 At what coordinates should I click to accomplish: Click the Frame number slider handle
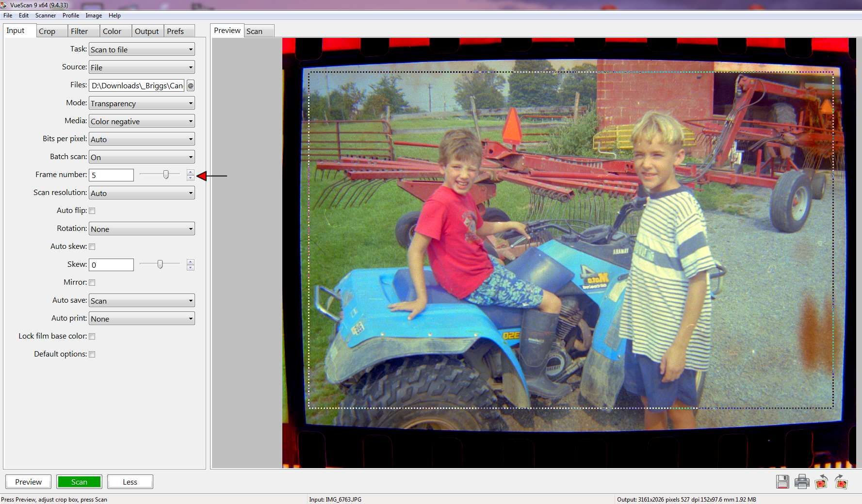(165, 175)
